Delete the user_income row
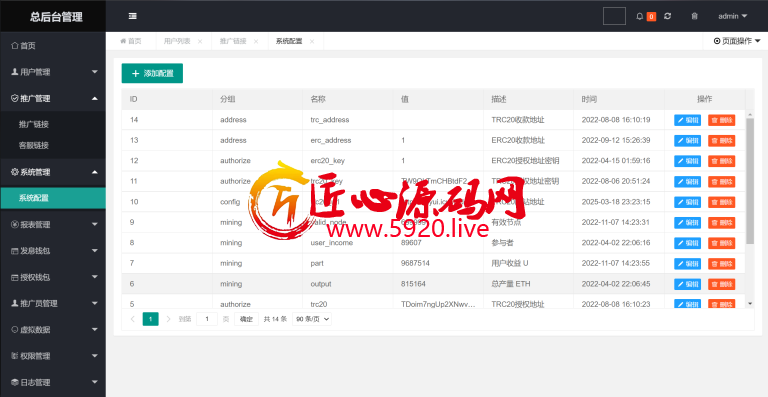 point(721,243)
